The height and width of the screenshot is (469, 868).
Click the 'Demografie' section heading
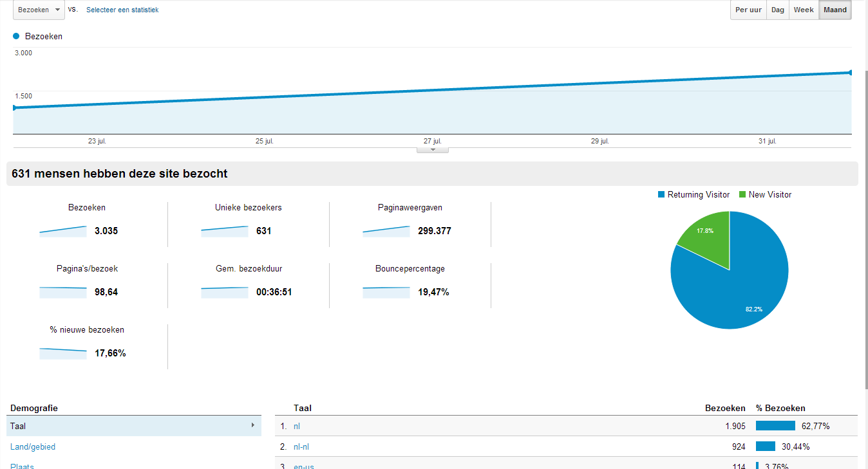pos(34,408)
